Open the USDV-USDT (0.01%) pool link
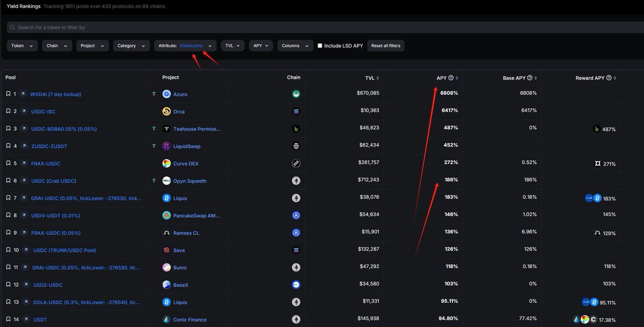The image size is (644, 327). pyautogui.click(x=56, y=215)
